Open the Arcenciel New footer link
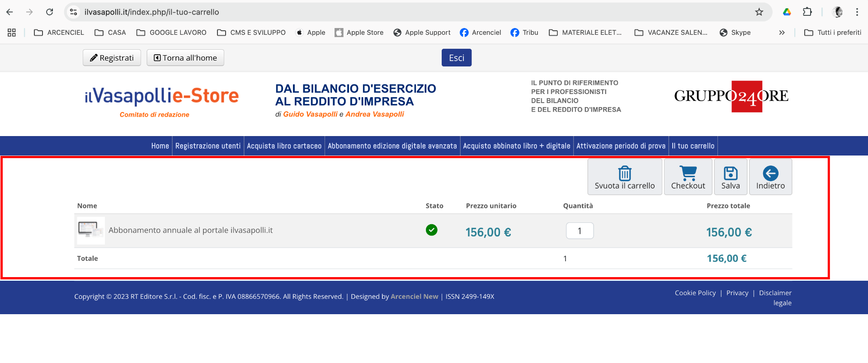Screen dimensions: 868x363 [415, 297]
